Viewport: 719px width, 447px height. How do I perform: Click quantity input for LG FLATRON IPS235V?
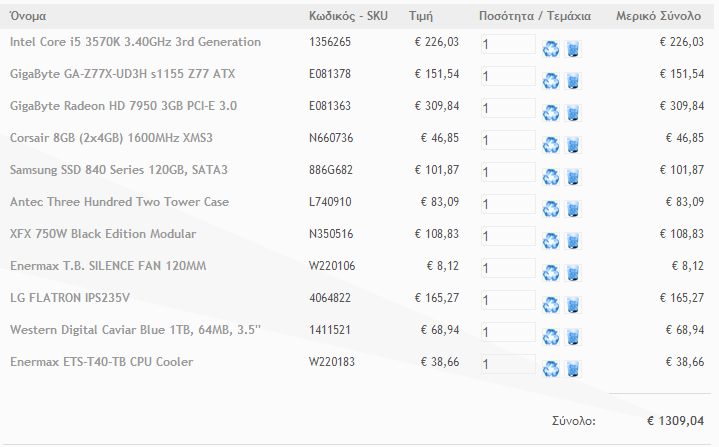click(508, 300)
